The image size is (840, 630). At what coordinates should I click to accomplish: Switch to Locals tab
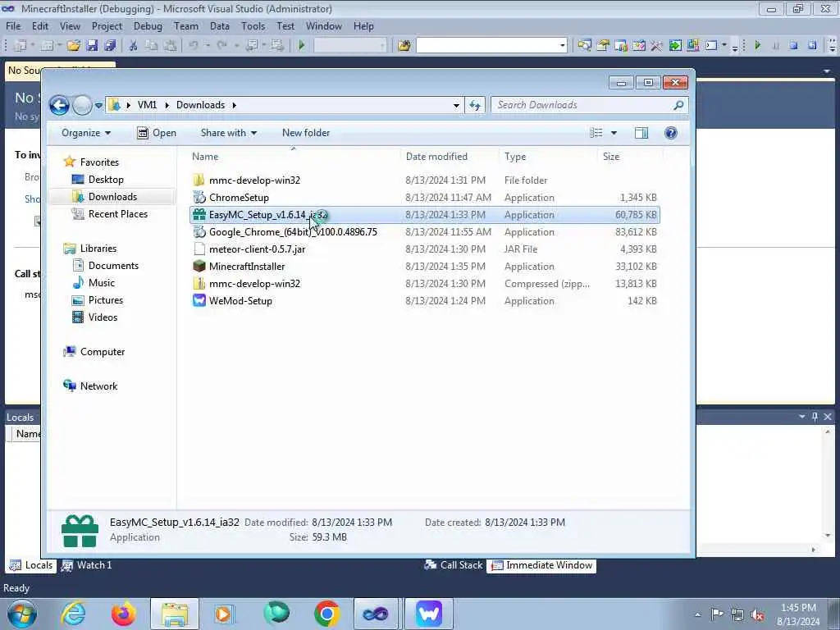(x=31, y=565)
